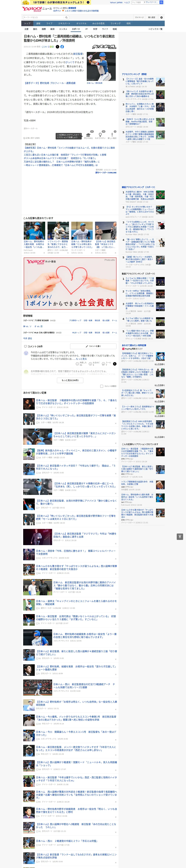Click the 週刊ベースボールONLINE logo
The image size is (186, 868).
coord(104,47)
